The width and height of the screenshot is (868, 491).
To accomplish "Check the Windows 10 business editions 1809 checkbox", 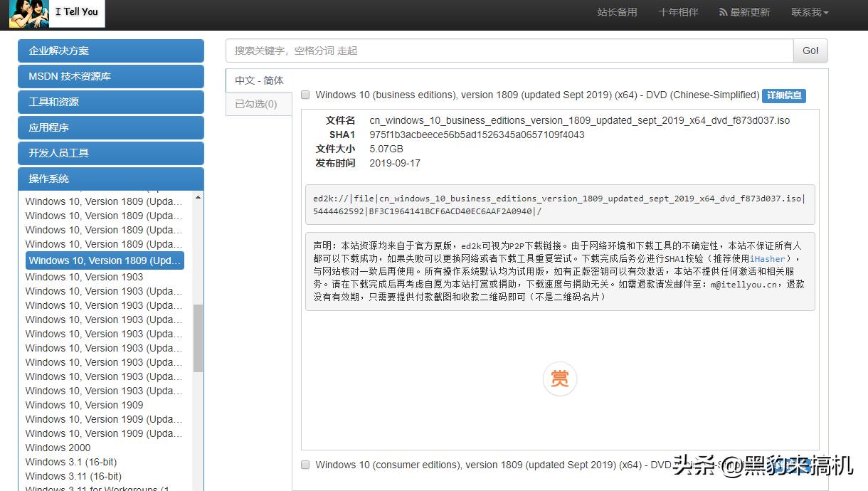I will click(305, 95).
